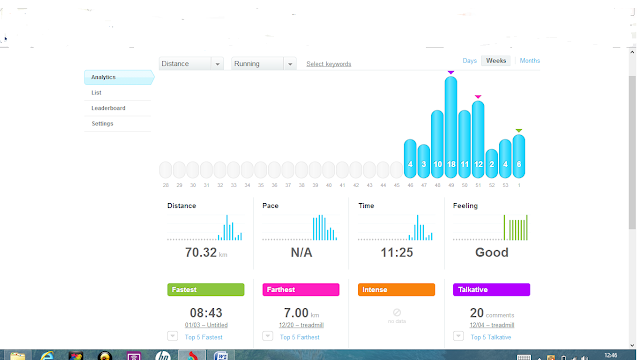Screen dimensions: 640x360
Task: Open the HP icon in the taskbar
Action: coord(163,356)
